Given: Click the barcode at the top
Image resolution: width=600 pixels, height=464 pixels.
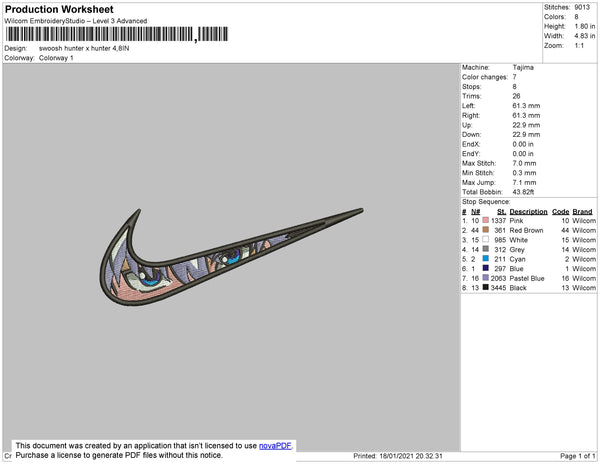Looking at the screenshot, I should [x=117, y=34].
